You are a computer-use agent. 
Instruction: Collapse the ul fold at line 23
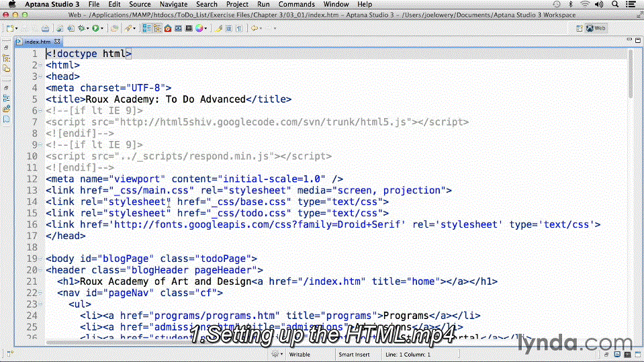[40, 304]
